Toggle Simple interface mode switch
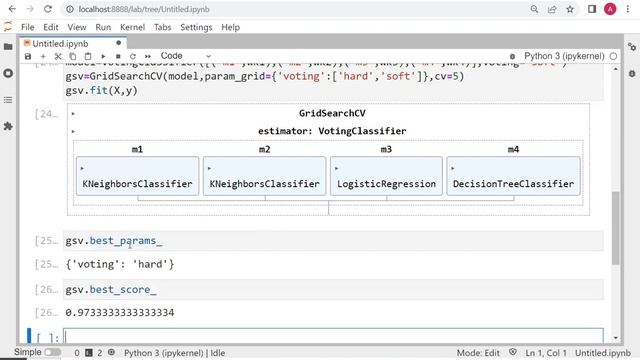Image resolution: width=640 pixels, height=360 pixels. click(52, 352)
